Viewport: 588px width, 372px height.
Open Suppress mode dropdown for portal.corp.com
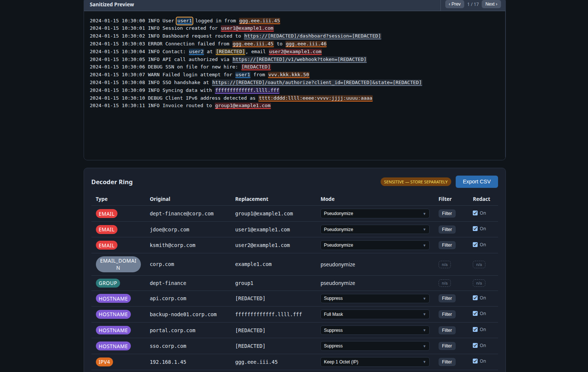[x=375, y=330]
